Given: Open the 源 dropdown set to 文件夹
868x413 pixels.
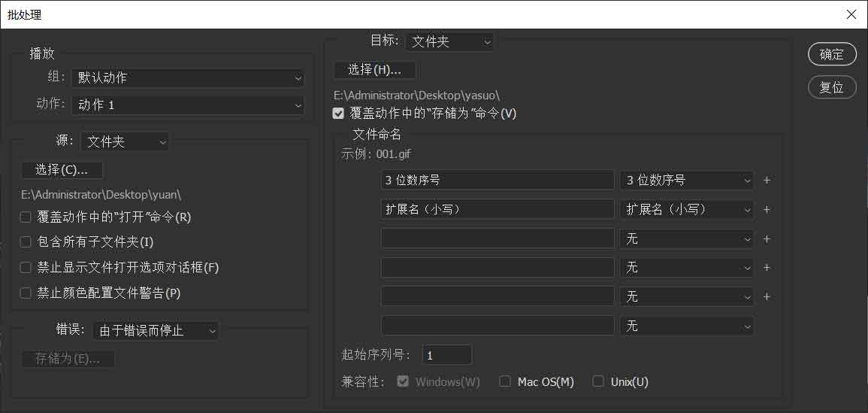Looking at the screenshot, I should point(126,141).
